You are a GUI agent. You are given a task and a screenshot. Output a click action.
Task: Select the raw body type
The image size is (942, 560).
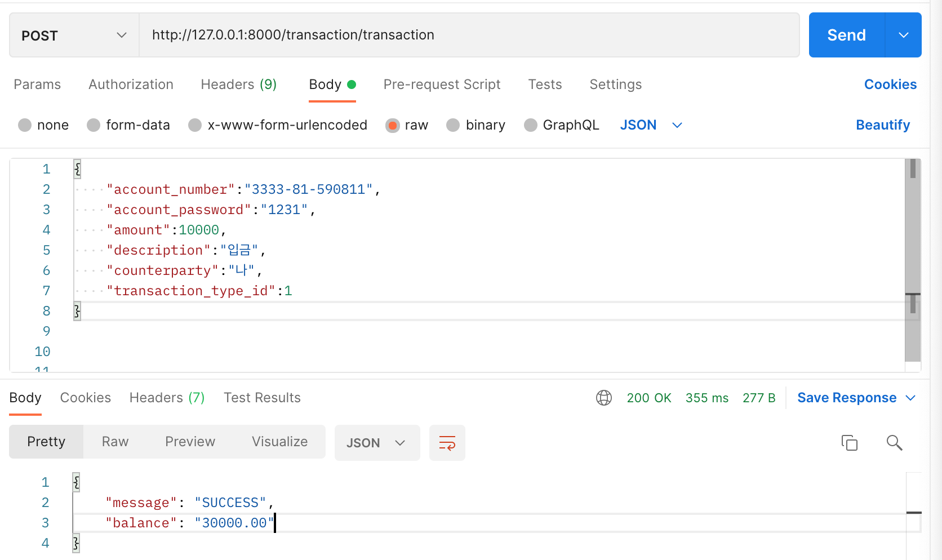point(407,125)
